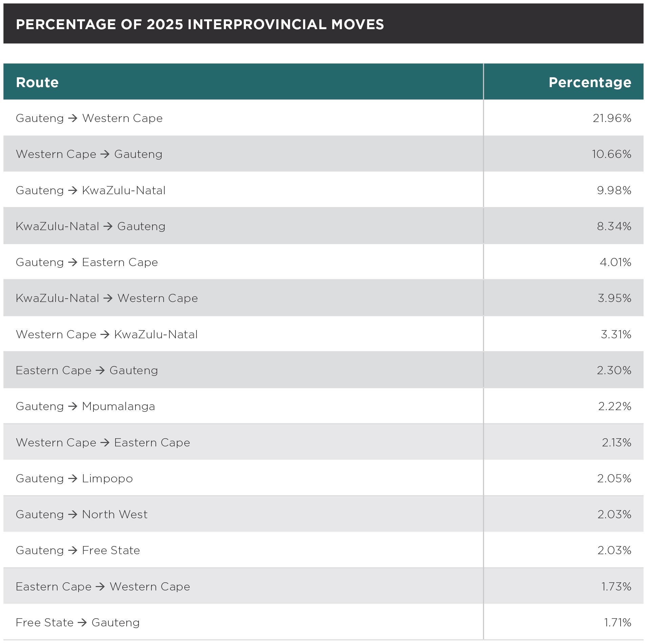Select the Gauteng → KwaZulu-Natal route
The width and height of the screenshot is (647, 644).
[x=90, y=190]
